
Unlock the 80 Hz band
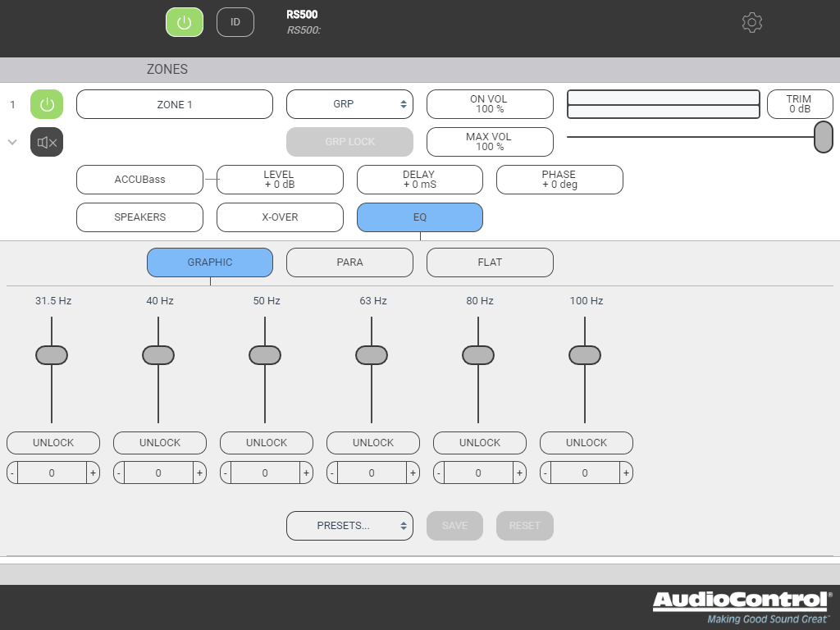[x=480, y=443]
